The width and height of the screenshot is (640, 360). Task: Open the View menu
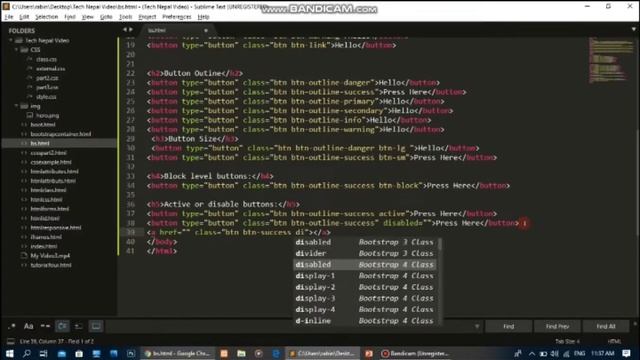(x=88, y=17)
